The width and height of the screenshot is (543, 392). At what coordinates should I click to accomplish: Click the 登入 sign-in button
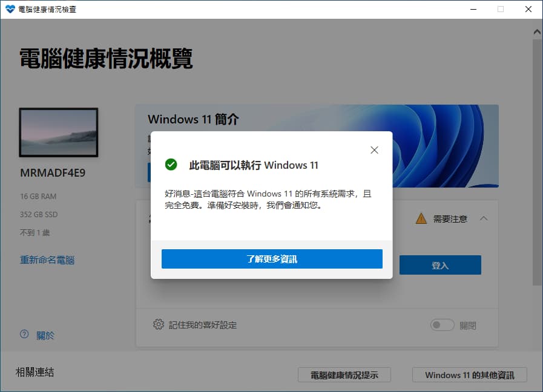coord(440,265)
